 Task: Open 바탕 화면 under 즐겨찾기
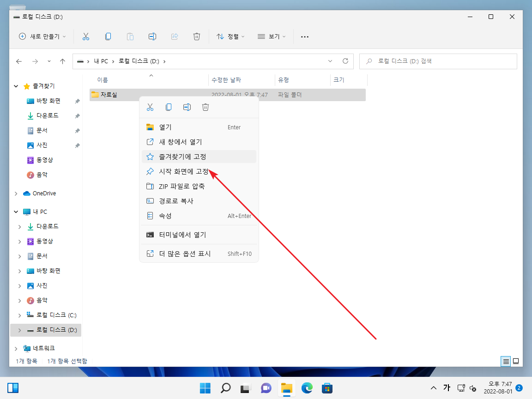point(48,101)
